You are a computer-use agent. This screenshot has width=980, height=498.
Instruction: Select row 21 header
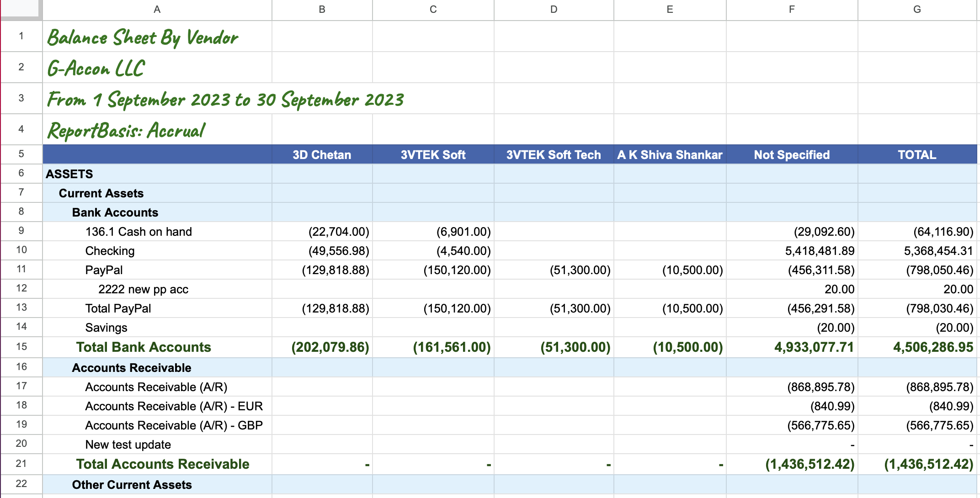pos(21,464)
